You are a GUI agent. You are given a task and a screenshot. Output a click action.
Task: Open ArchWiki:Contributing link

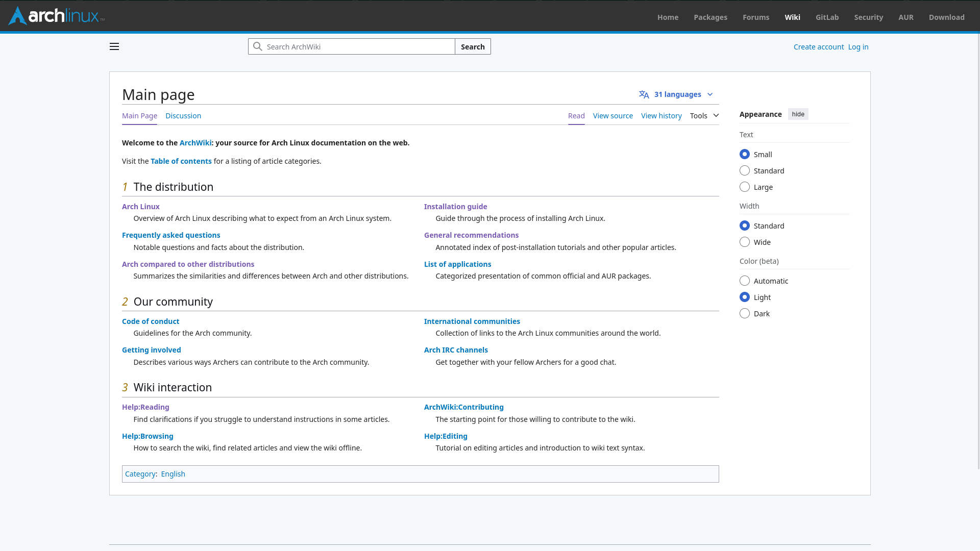point(463,407)
